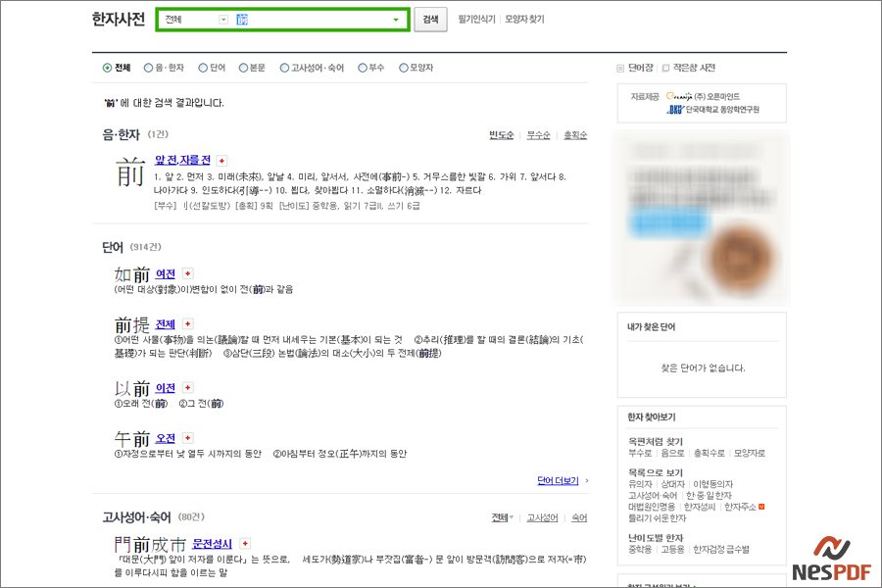Image resolution: width=882 pixels, height=588 pixels.
Task: Open the 틀리기 쉬운 한자 link
Action: tap(657, 517)
